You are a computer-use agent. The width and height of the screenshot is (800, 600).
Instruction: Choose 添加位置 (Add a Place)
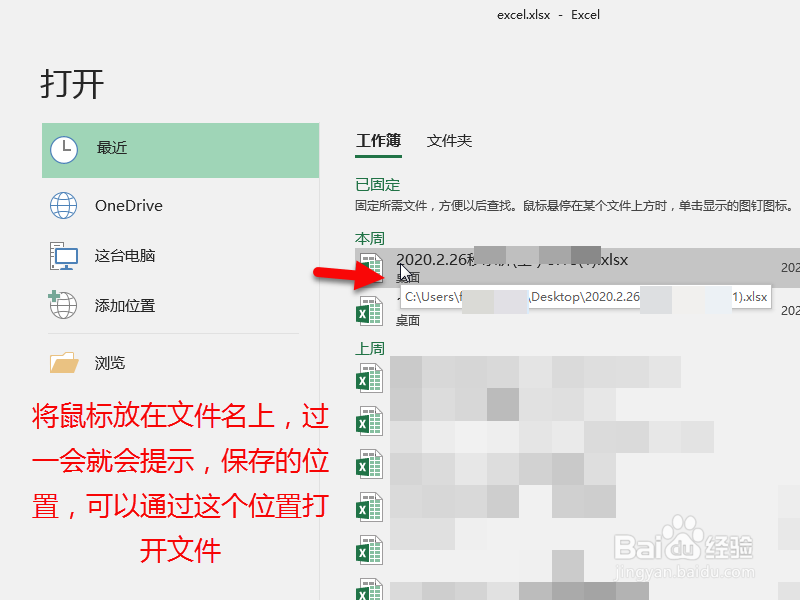181,306
